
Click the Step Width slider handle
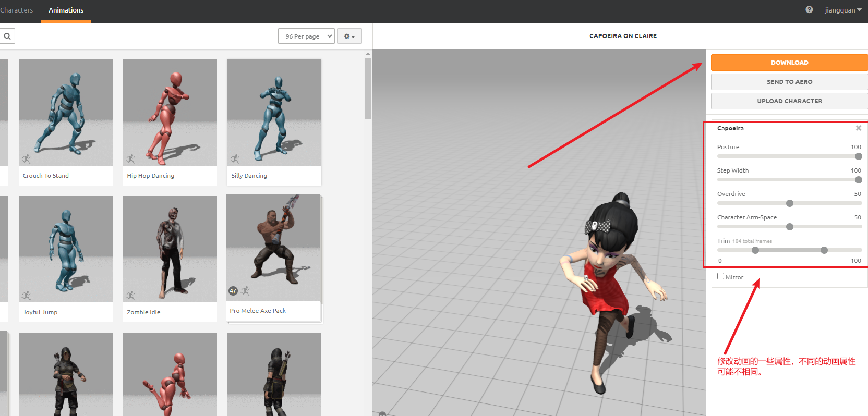pyautogui.click(x=859, y=180)
